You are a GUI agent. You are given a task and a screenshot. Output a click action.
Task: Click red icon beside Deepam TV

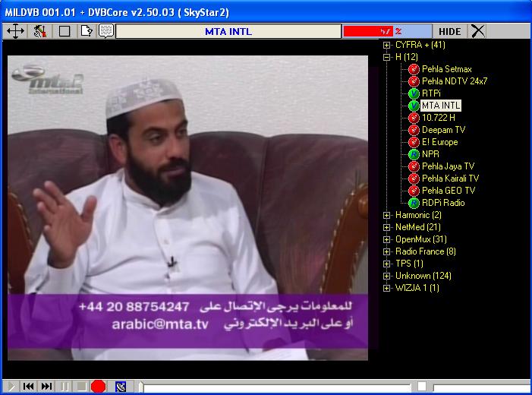414,130
